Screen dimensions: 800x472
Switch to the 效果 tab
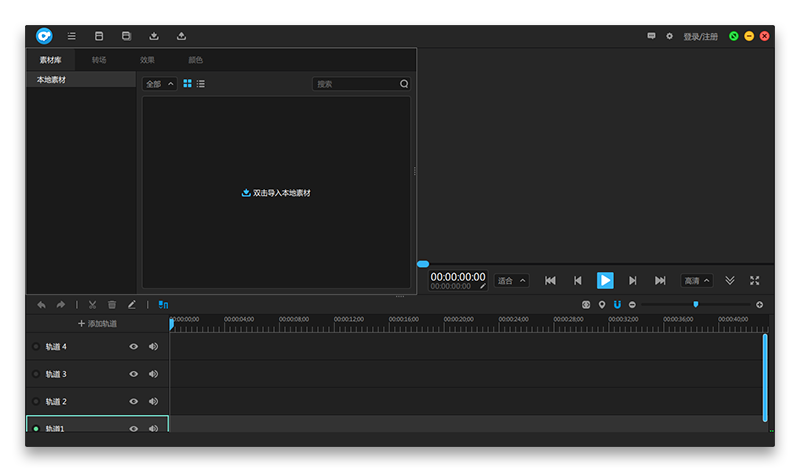(147, 60)
